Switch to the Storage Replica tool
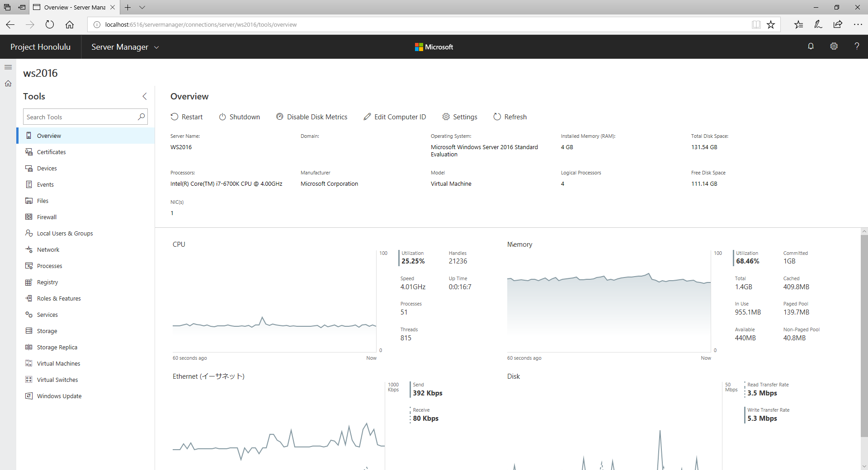The image size is (868, 470). [x=57, y=347]
